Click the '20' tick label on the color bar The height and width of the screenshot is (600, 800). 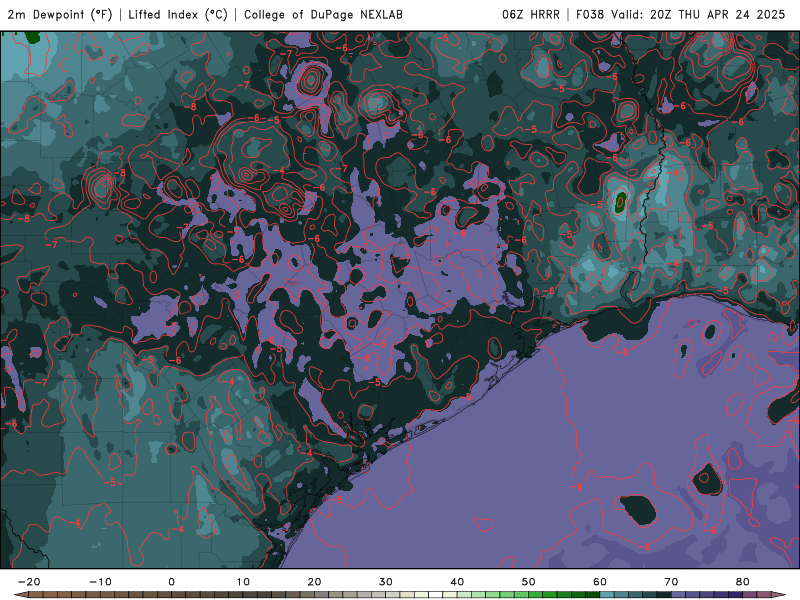click(314, 582)
